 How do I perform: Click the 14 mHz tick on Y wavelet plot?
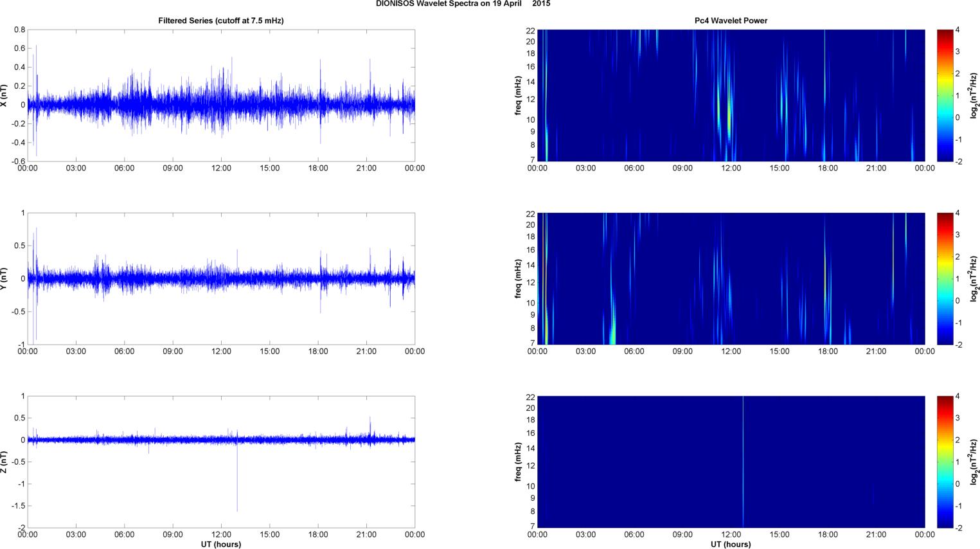coord(531,265)
